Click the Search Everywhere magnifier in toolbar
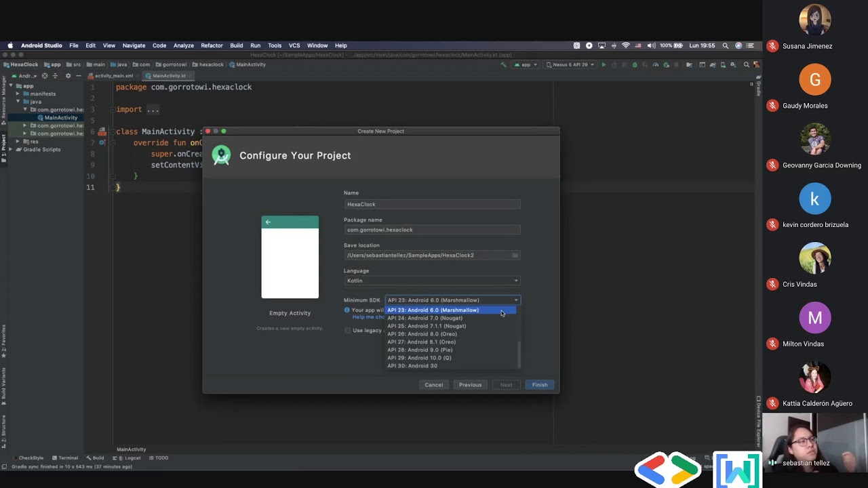 (x=747, y=65)
